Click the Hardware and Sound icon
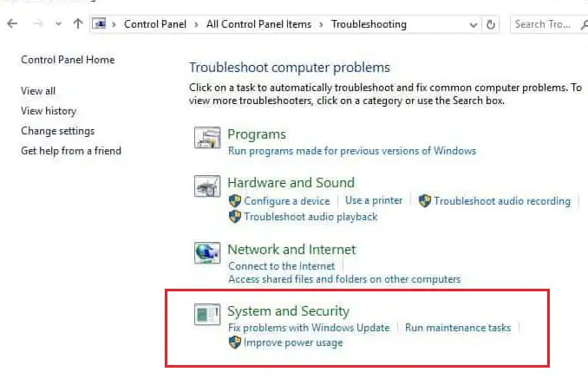The height and width of the screenshot is (385, 588). [x=207, y=186]
